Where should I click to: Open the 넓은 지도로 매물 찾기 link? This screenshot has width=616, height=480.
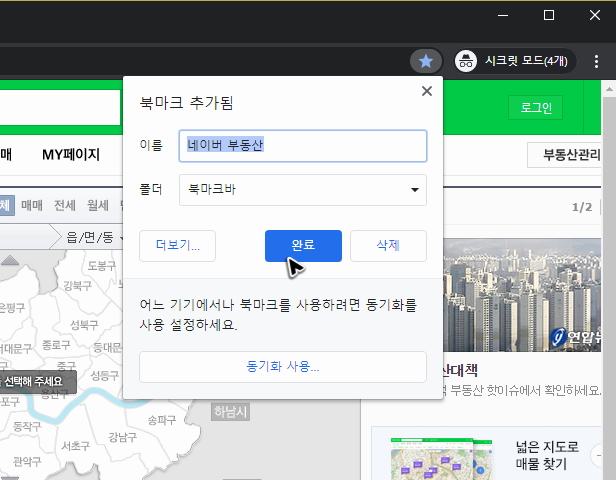547,455
